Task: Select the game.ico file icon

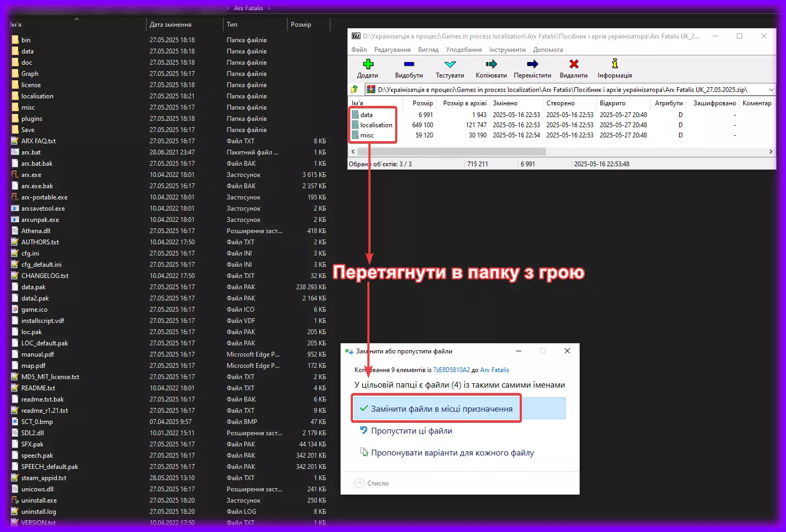Action: tap(15, 310)
